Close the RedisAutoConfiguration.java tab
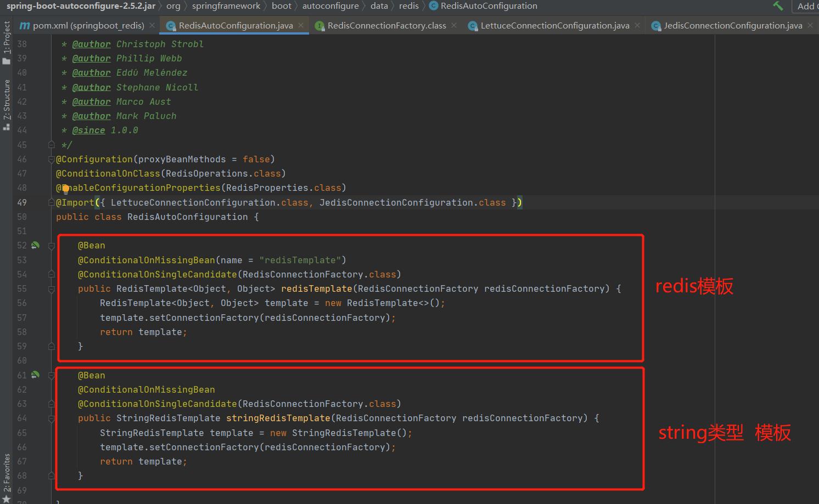The width and height of the screenshot is (819, 504). (x=301, y=25)
